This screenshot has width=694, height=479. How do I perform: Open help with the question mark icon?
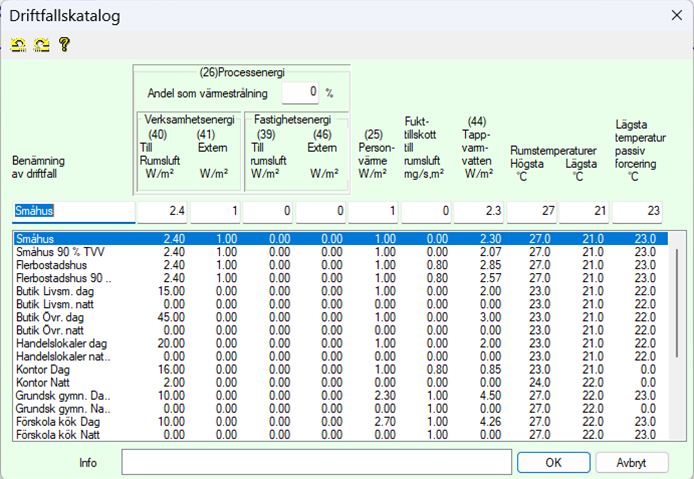click(x=64, y=44)
